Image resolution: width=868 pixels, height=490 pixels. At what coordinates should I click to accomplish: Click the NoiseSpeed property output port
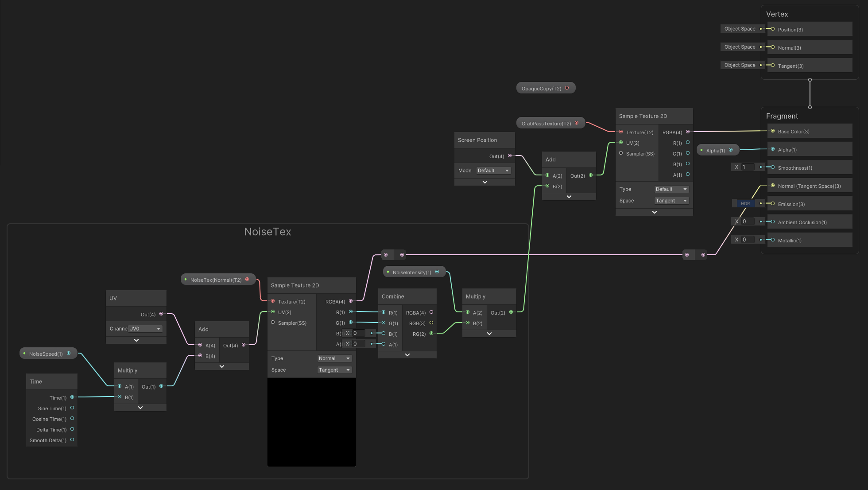69,353
